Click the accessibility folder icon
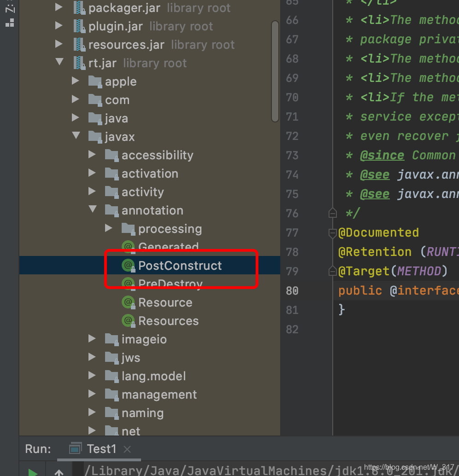The width and height of the screenshot is (459, 476). (x=112, y=156)
